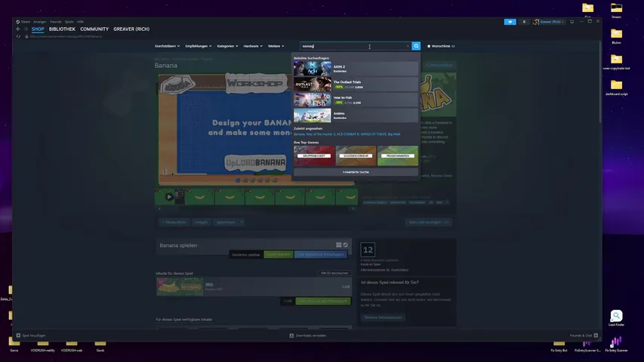This screenshot has width=644, height=362.
Task: Click the Alle (1) durchsuchen button
Action: [334, 273]
